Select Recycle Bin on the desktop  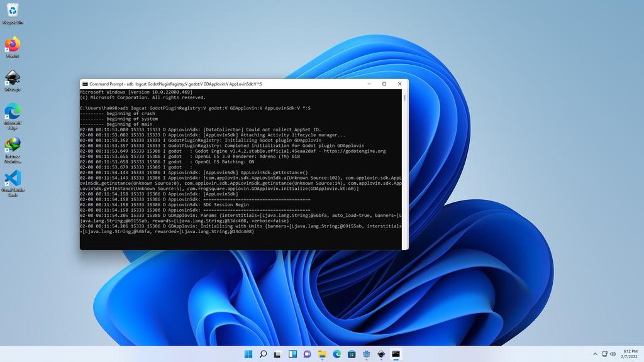(x=13, y=14)
